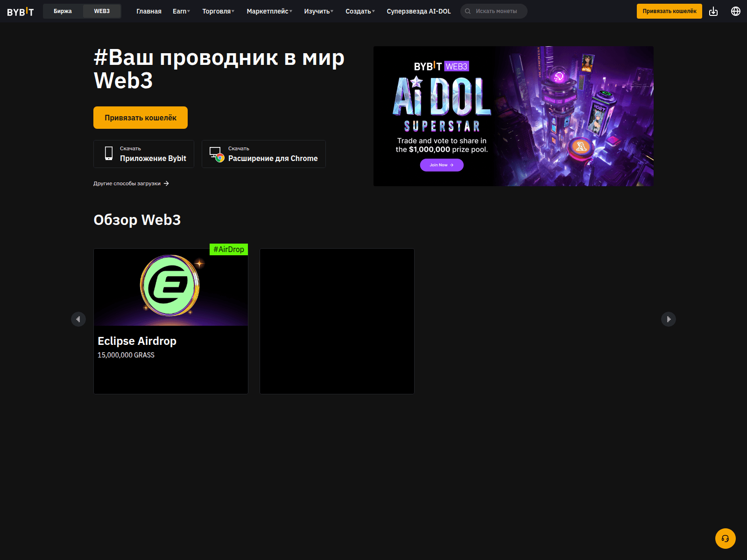
Task: Click the 15,000,000 GRASS text
Action: (126, 355)
